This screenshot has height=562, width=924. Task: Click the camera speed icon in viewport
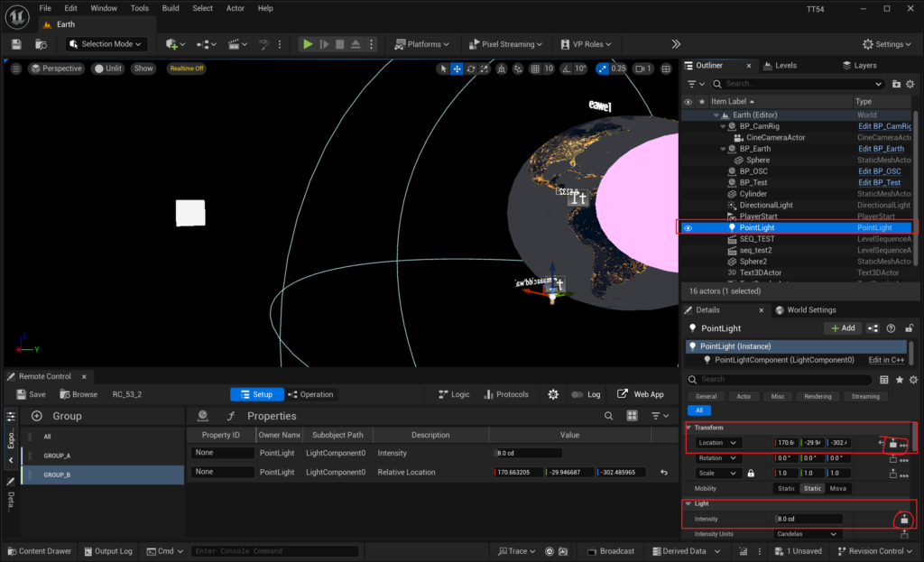642,69
